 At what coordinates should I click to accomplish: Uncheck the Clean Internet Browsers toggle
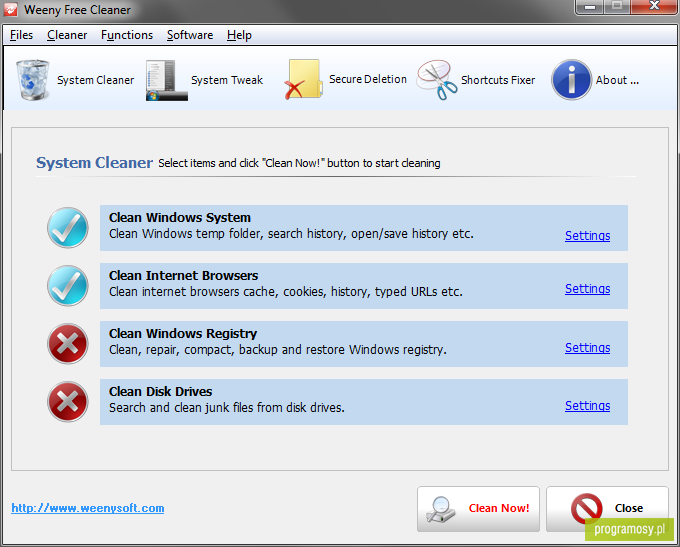tap(68, 286)
